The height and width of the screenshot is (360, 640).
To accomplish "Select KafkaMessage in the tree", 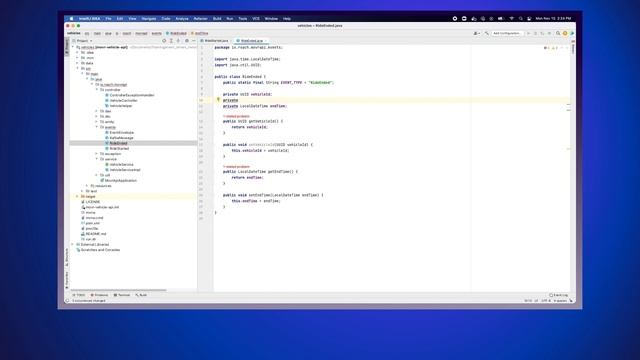I will pos(121,138).
